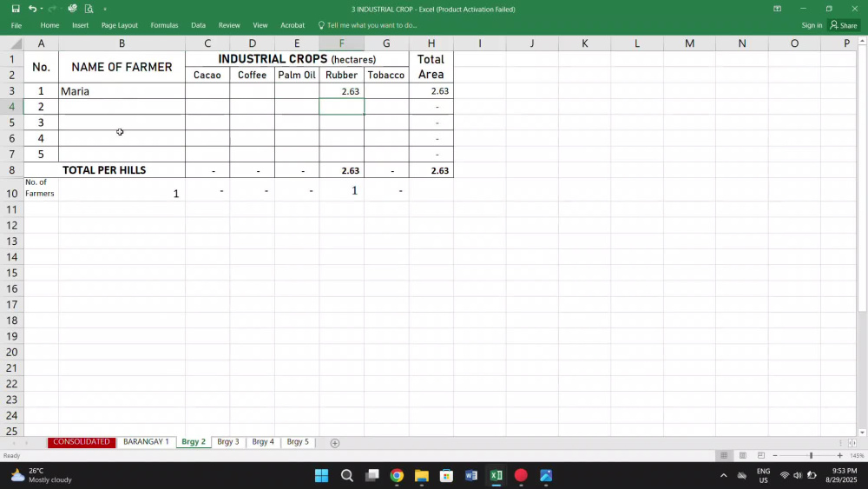Open the BARANGAY 1 sheet tab
The height and width of the screenshot is (489, 868).
[x=146, y=442]
